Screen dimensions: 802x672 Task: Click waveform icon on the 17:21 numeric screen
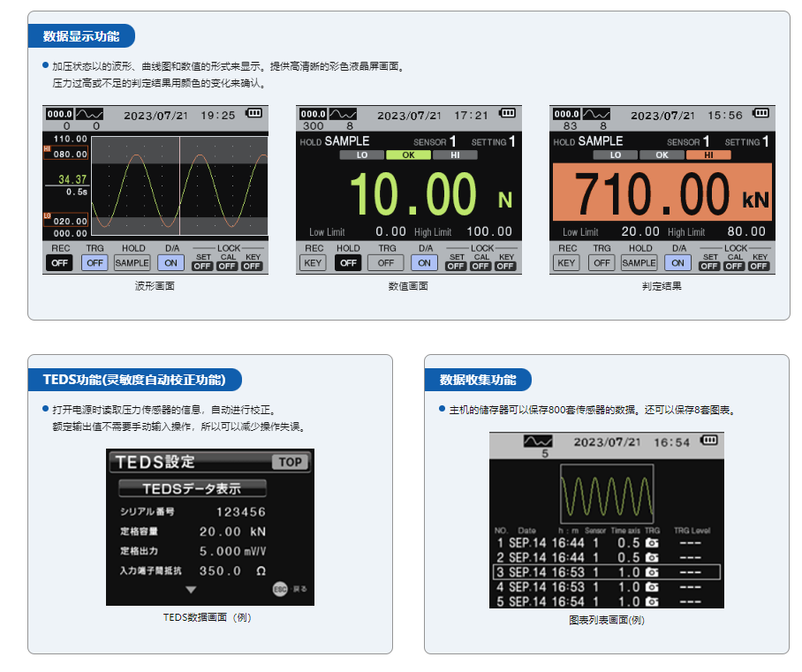point(343,114)
